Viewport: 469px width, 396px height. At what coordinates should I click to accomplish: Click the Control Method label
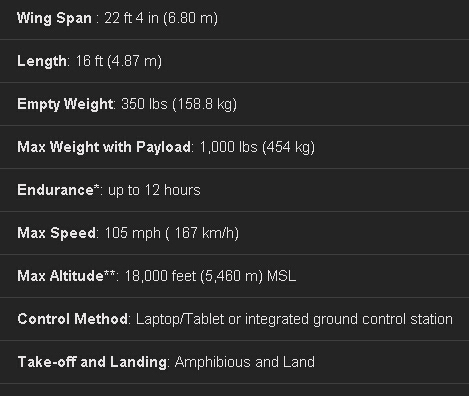(x=72, y=319)
